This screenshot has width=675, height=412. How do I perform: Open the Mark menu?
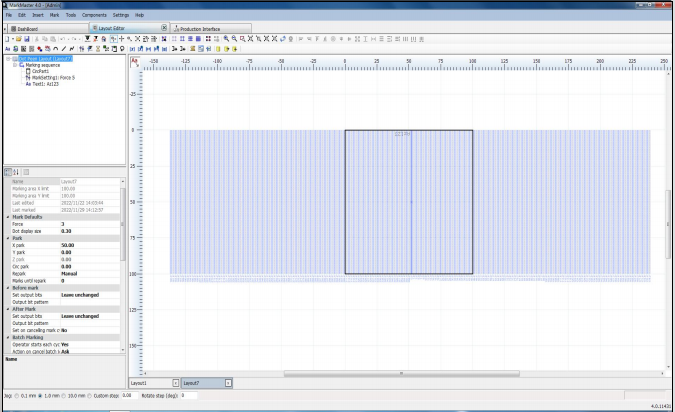tap(54, 15)
